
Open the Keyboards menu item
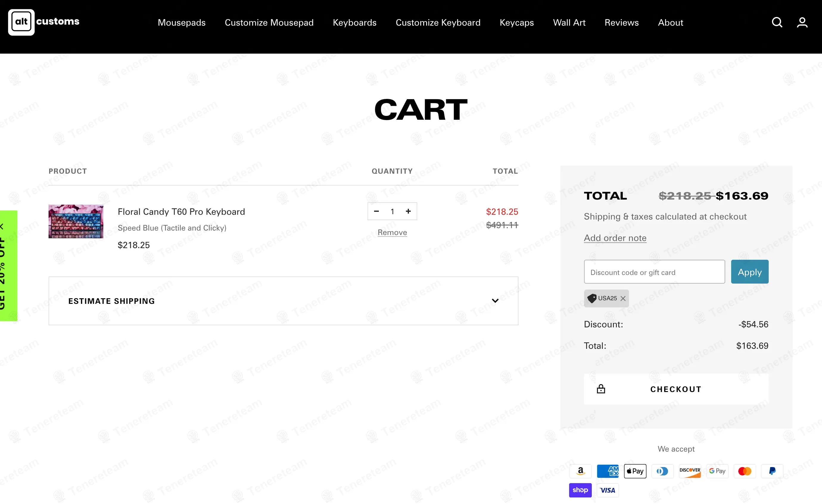coord(354,22)
